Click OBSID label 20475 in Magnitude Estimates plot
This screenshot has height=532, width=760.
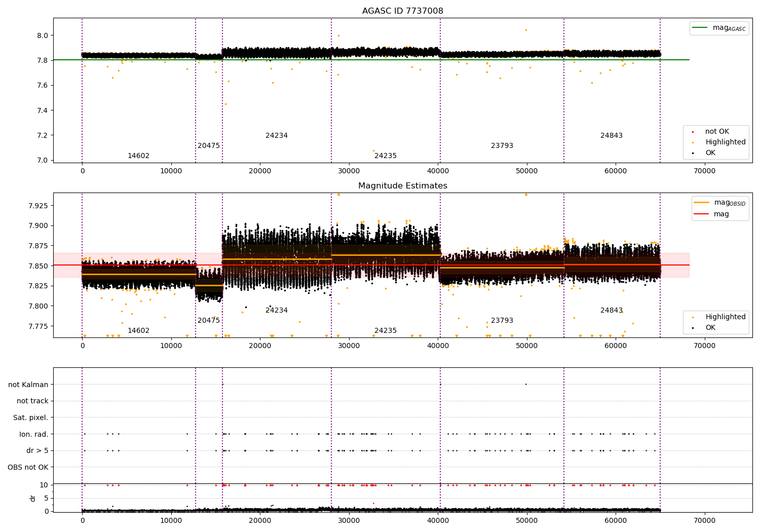coord(209,321)
